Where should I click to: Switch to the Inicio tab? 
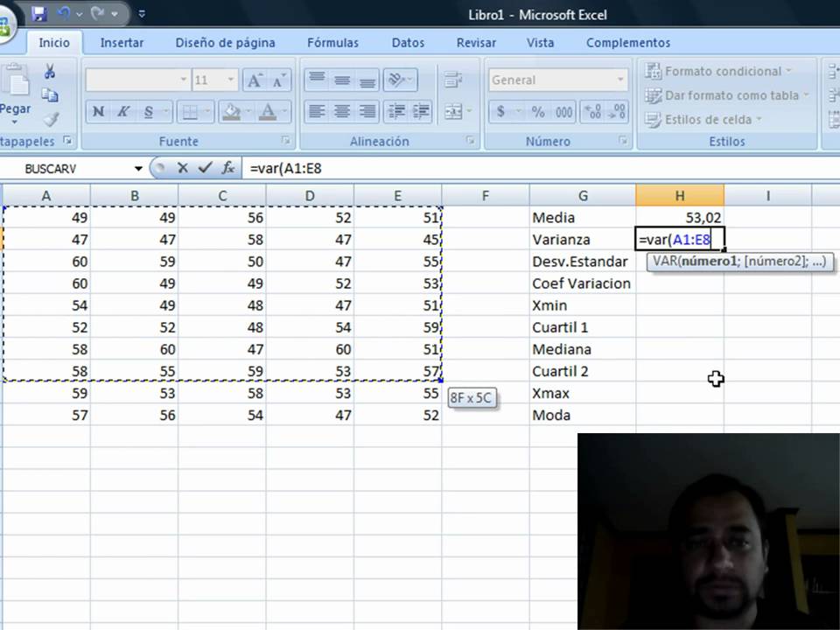pos(54,42)
